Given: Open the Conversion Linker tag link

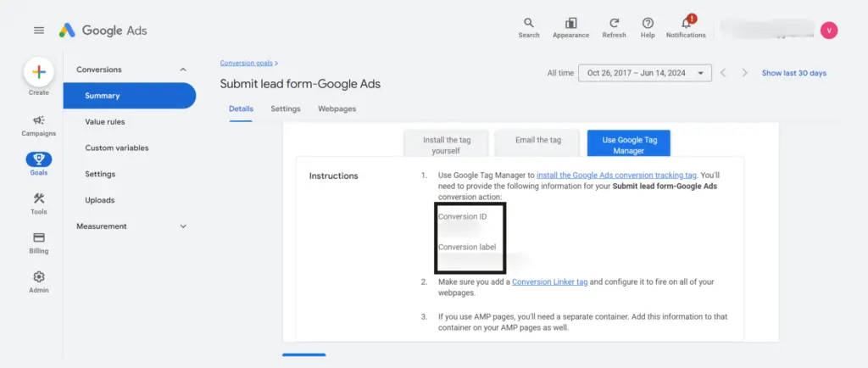Looking at the screenshot, I should [x=549, y=282].
